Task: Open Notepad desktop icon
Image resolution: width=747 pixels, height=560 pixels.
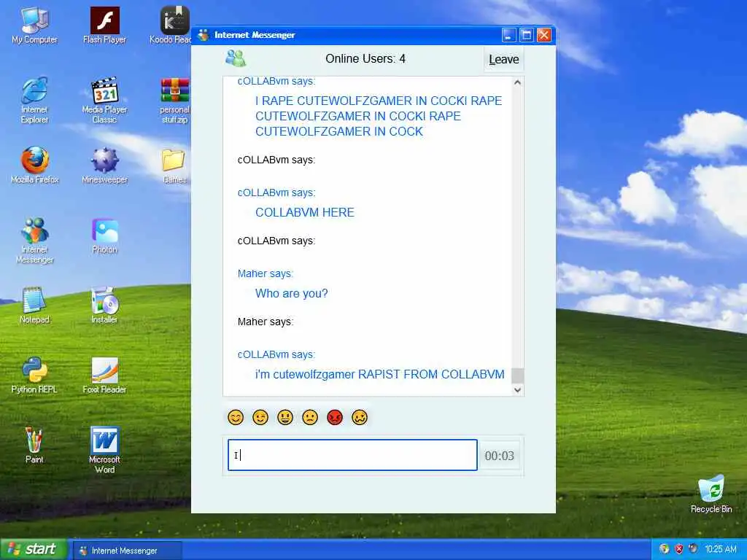Action: [34, 305]
